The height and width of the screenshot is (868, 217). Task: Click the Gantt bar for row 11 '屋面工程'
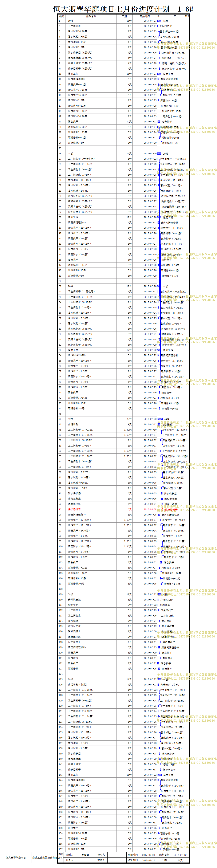159,74
